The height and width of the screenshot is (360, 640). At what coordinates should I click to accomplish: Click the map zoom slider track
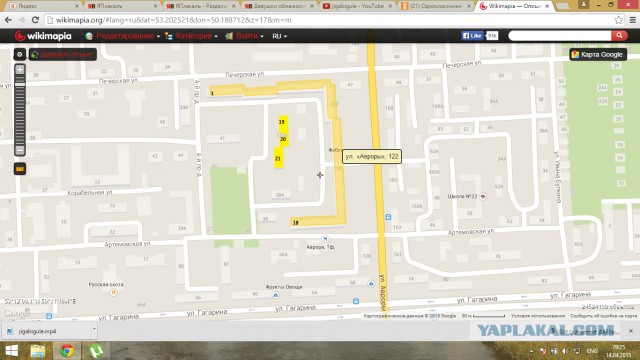click(x=20, y=110)
